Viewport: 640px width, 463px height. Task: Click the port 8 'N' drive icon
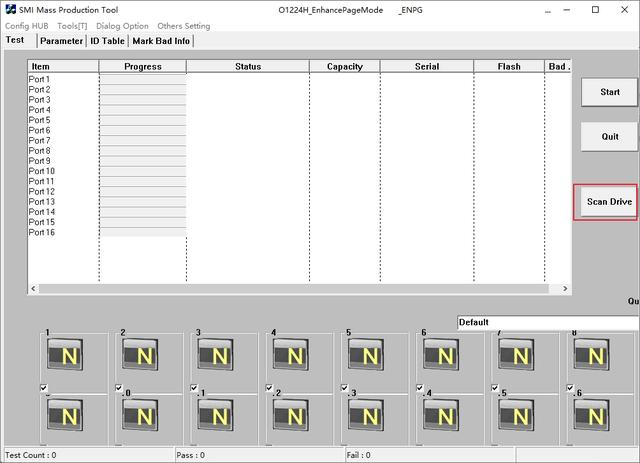pyautogui.click(x=591, y=354)
